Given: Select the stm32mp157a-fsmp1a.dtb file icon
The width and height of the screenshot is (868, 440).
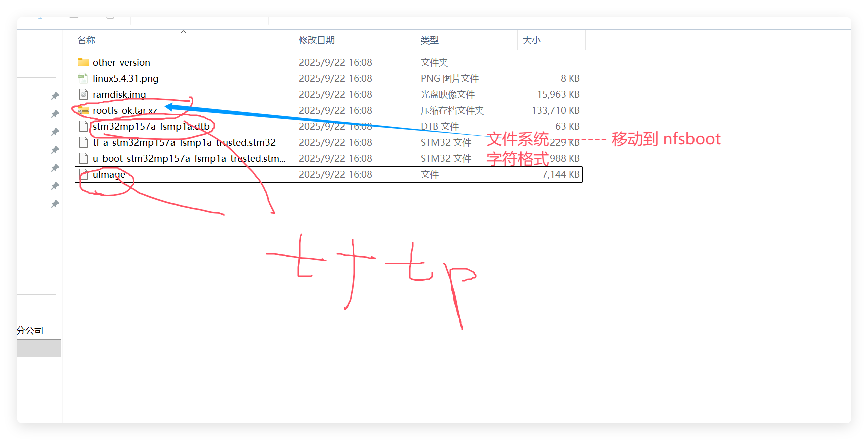Looking at the screenshot, I should (x=84, y=126).
